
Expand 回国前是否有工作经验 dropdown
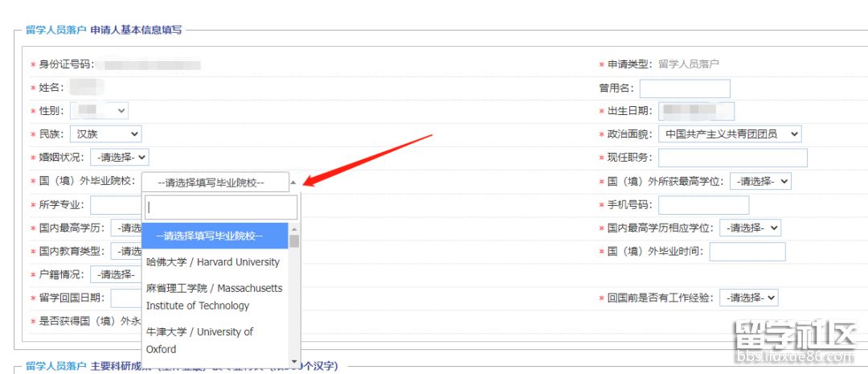point(748,298)
